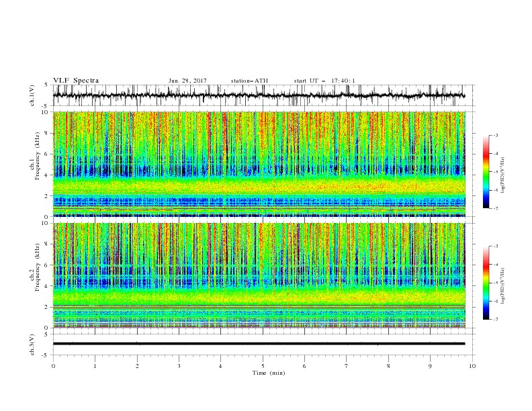
Task: Click the ch.3 flat black voltage trace
Action: pos(259,344)
